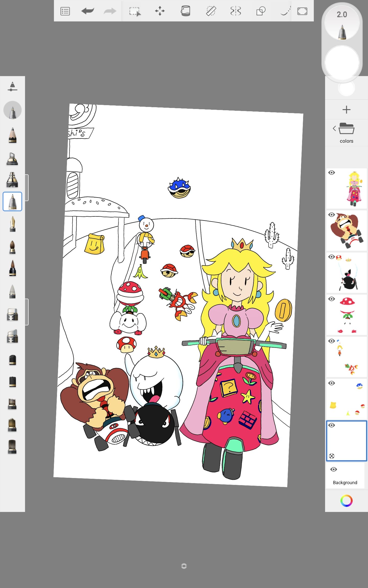This screenshot has height=588, width=368.
Task: Select the smooth black marker tip
Action: point(13,360)
